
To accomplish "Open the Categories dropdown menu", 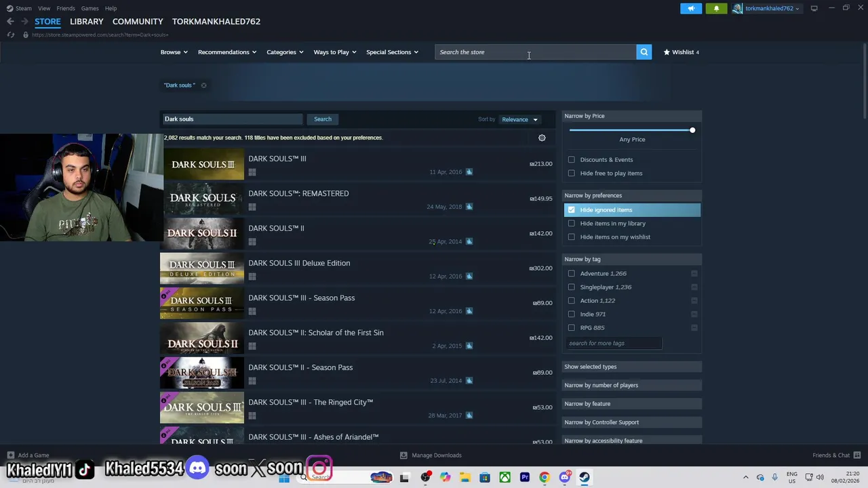I will pos(285,52).
